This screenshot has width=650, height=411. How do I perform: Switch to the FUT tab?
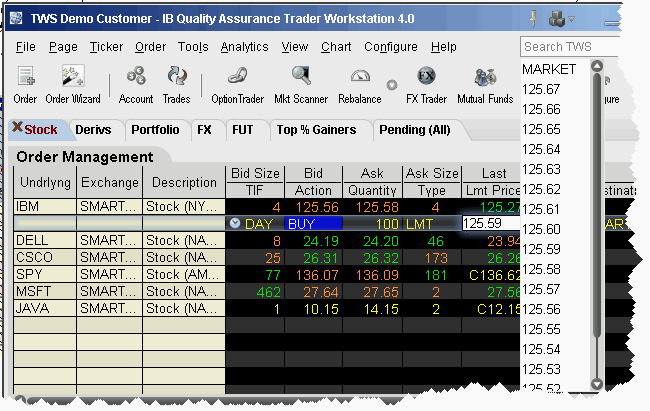(243, 130)
